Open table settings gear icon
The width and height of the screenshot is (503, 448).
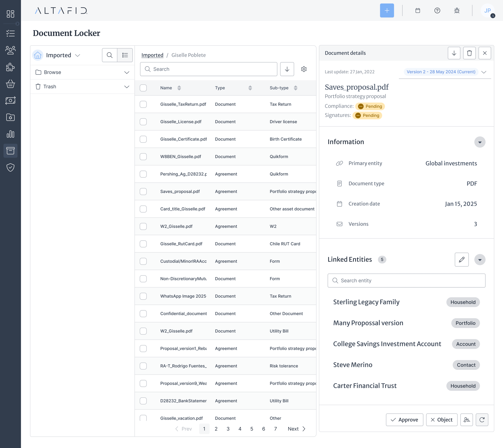pyautogui.click(x=304, y=69)
